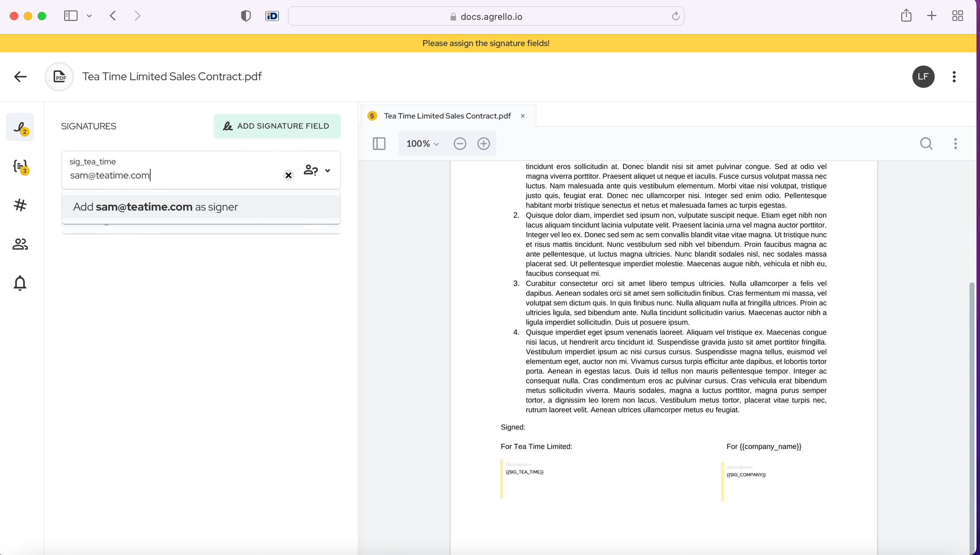Open the notifications bell icon
Screen dimensions: 980x555
pyautogui.click(x=20, y=283)
